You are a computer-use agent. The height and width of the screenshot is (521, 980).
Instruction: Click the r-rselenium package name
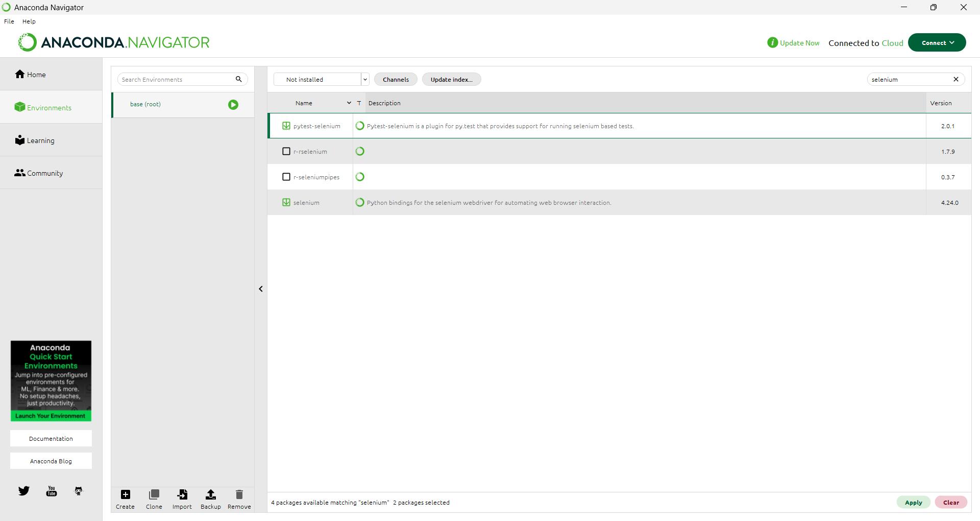point(310,151)
